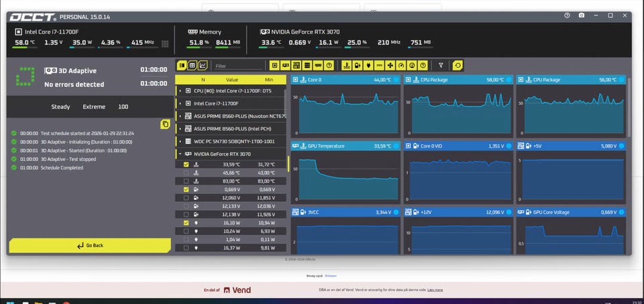This screenshot has height=304, width=644.
Task: Toggle the current sensor filter icon
Action: click(x=380, y=65)
